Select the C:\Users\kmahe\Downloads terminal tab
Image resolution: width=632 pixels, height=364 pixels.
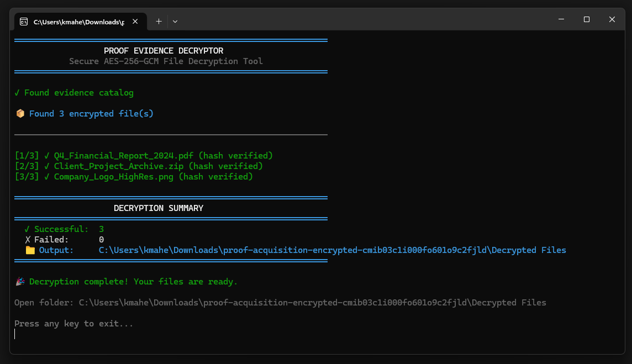click(x=81, y=22)
